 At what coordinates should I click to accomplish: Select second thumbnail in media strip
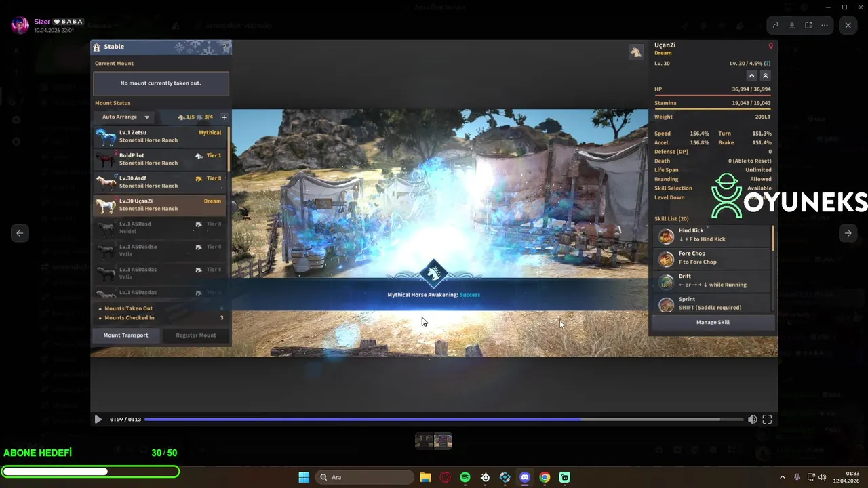click(x=443, y=441)
